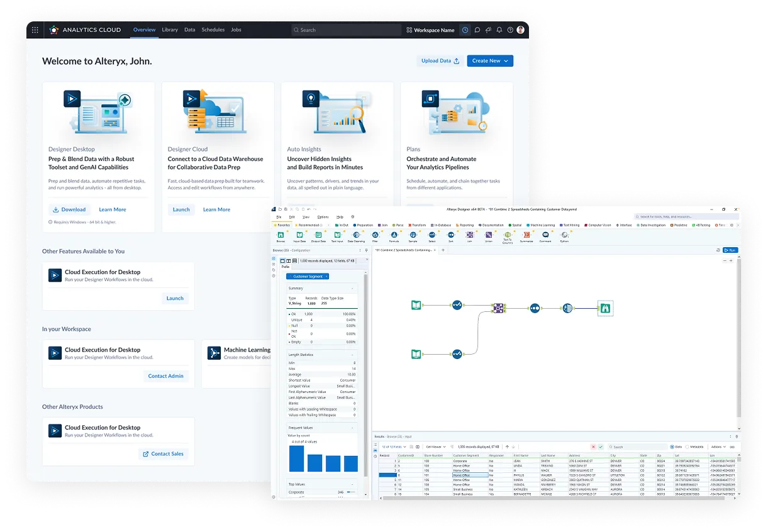Image resolution: width=768 pixels, height=532 pixels.
Task: Click the upper Input Data node on canvas
Action: pyautogui.click(x=416, y=305)
